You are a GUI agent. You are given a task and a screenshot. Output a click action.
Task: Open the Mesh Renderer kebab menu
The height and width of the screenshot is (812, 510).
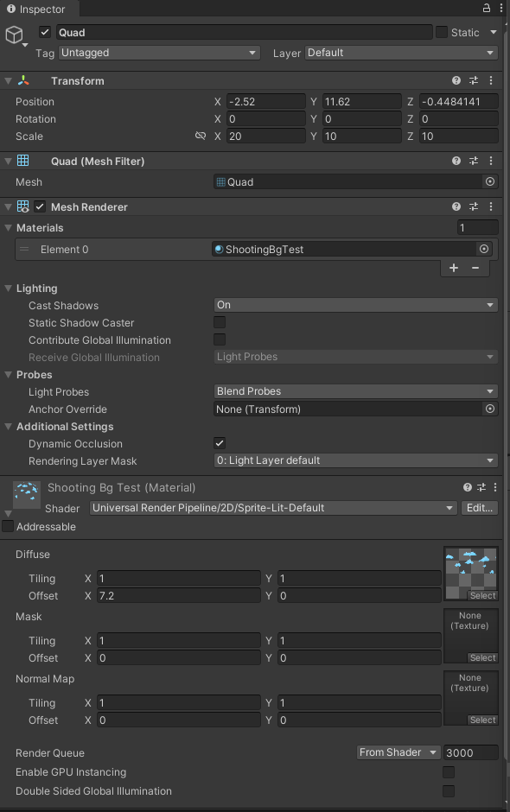[491, 206]
